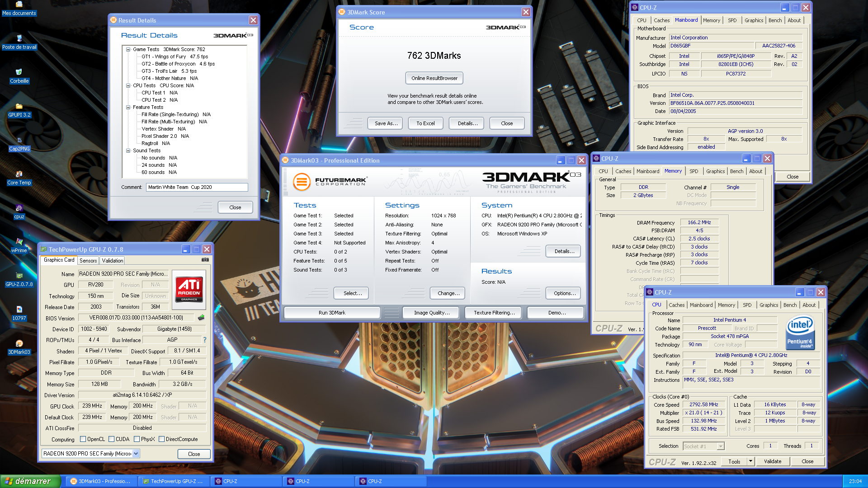Screen dimensions: 868x488
Task: Click the Save As... button
Action: click(386, 123)
